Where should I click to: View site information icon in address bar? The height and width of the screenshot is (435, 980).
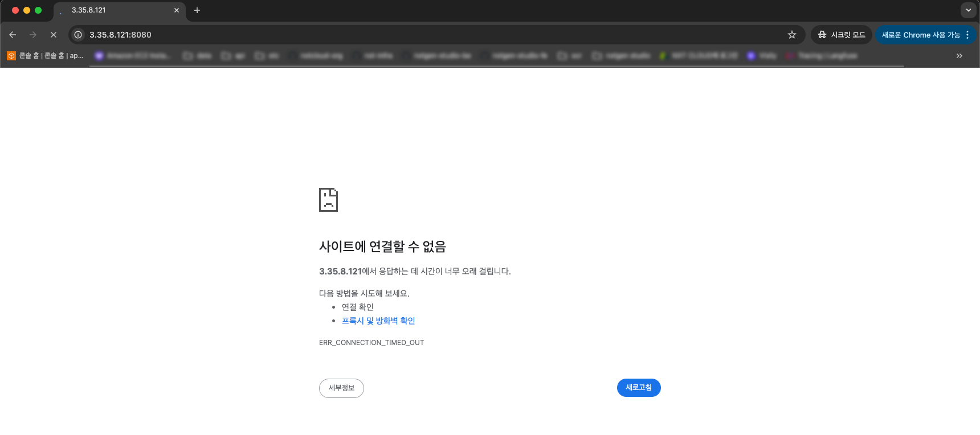79,35
